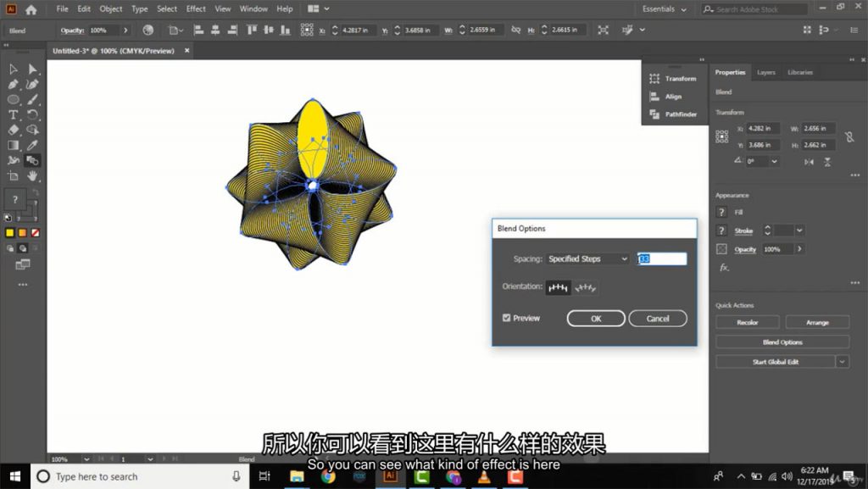Select the Hand tool
The width and height of the screenshot is (868, 489).
pos(32,176)
